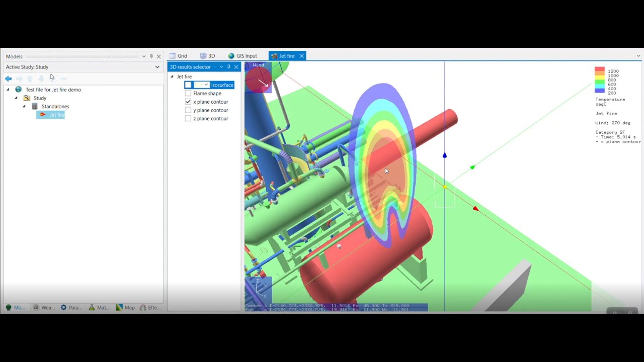Open the Effects bottom tab
644x362 pixels.
click(x=150, y=307)
